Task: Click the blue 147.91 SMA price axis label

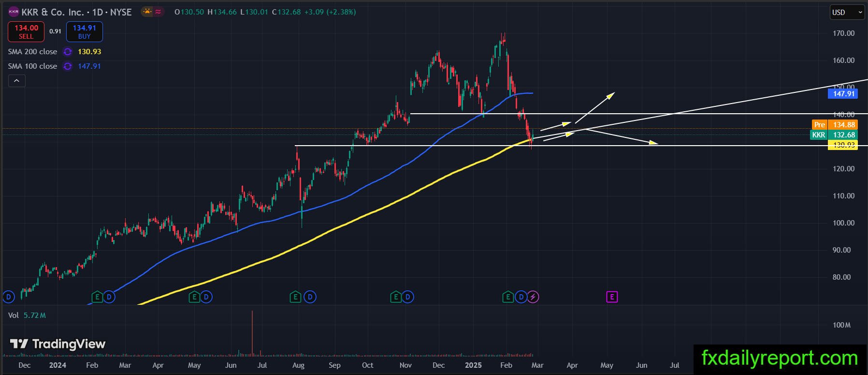Action: tap(843, 94)
